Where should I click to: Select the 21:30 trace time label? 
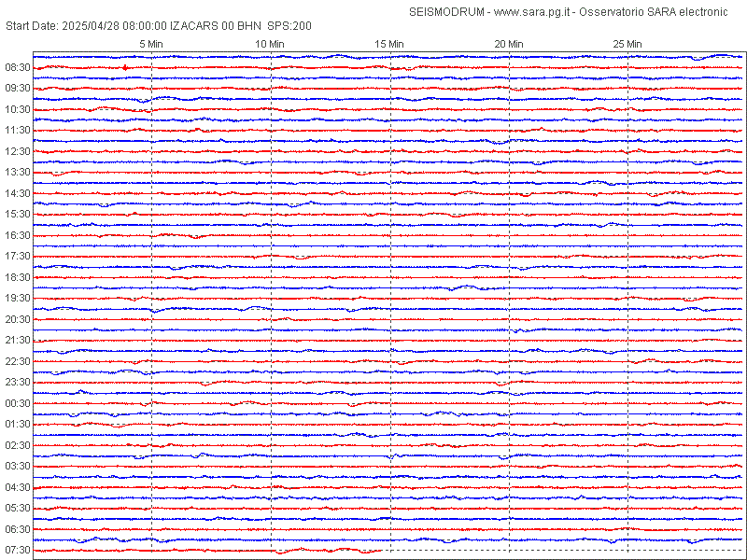pos(18,341)
